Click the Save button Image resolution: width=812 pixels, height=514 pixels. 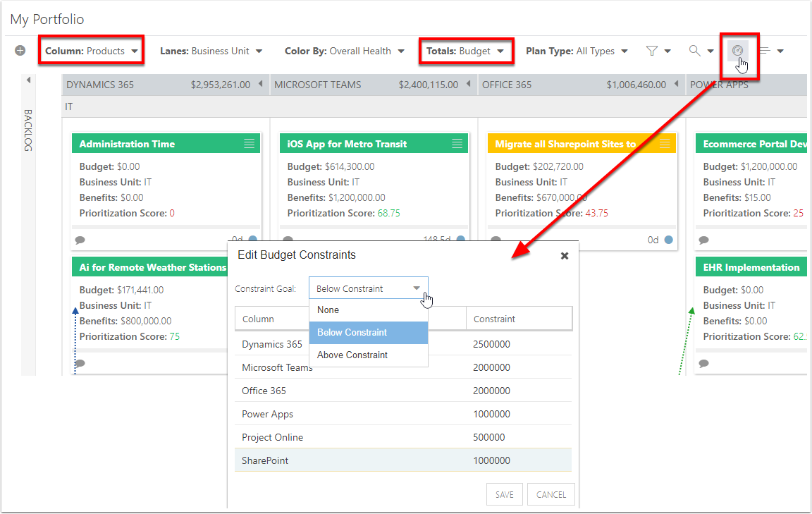tap(505, 494)
